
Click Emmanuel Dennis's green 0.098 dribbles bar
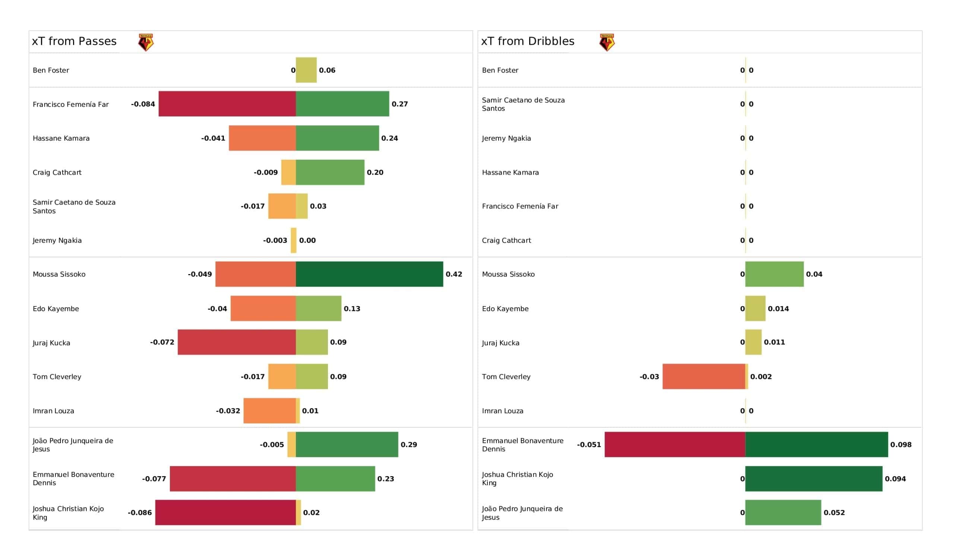pos(816,445)
